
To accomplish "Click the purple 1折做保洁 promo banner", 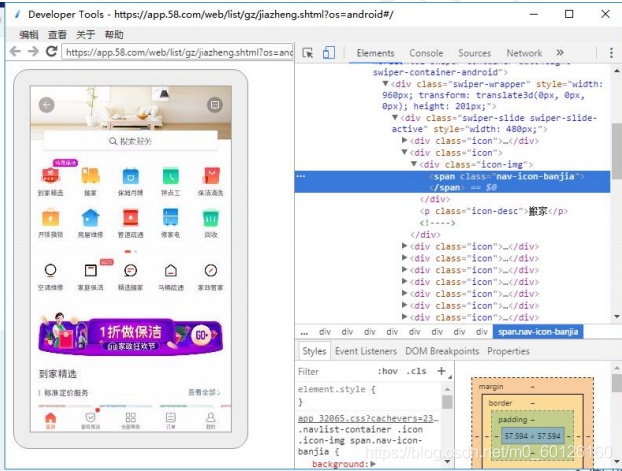I will pos(130,335).
